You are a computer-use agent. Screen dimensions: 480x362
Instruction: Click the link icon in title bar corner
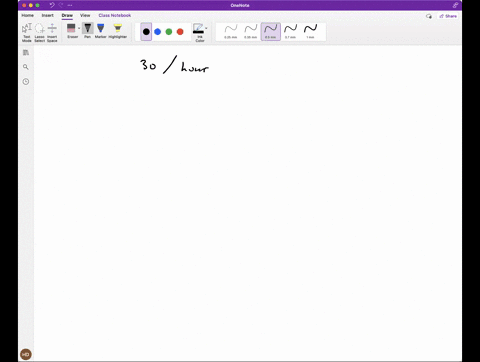[x=455, y=5]
